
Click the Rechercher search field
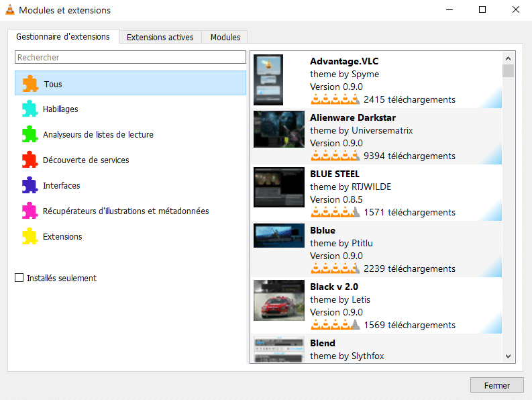130,57
